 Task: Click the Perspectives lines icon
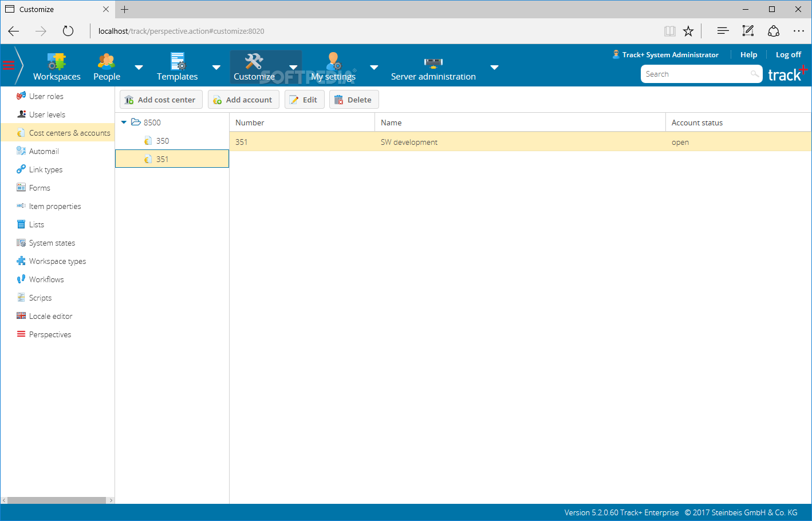[x=21, y=334]
